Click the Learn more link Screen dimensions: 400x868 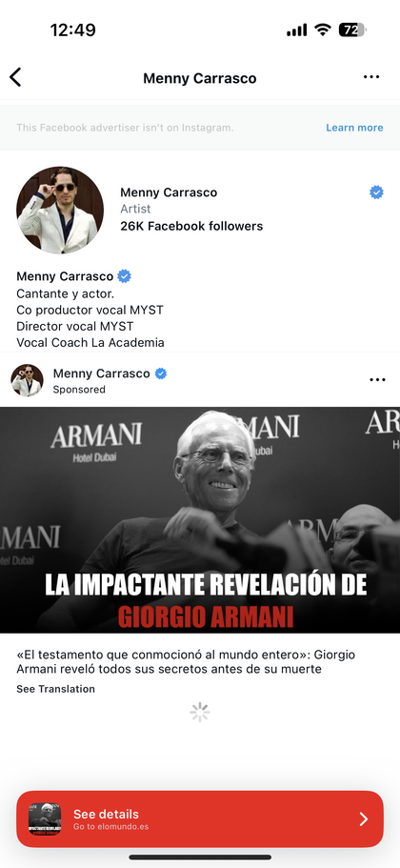pos(354,128)
